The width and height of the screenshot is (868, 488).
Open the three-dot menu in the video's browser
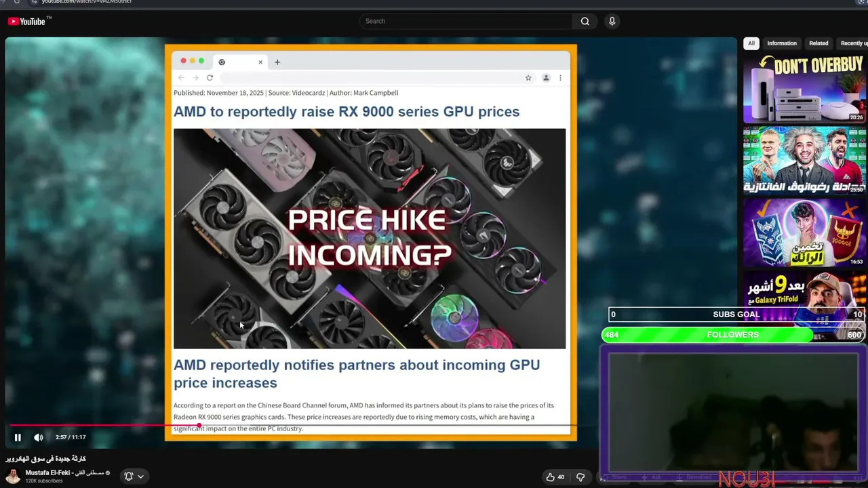point(560,78)
